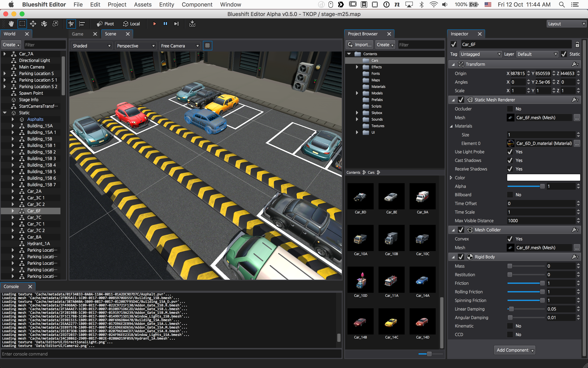
Task: Toggle Receive Shadows checkbox
Action: [x=510, y=169]
